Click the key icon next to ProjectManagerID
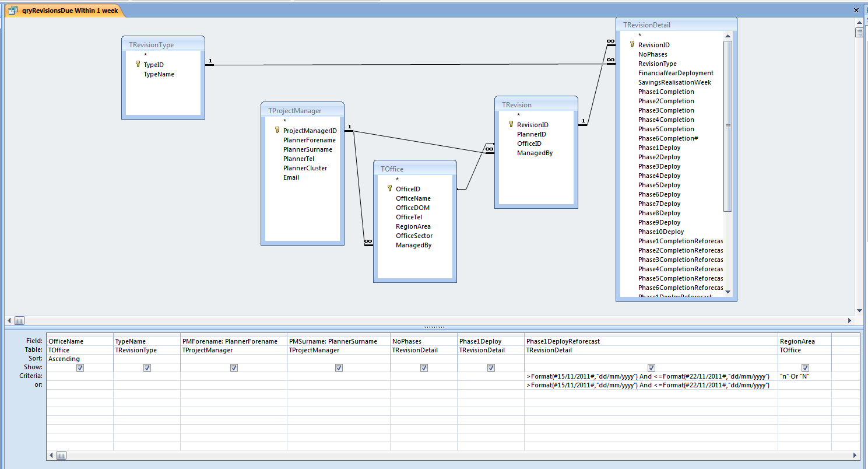This screenshot has height=469, width=868. (277, 131)
